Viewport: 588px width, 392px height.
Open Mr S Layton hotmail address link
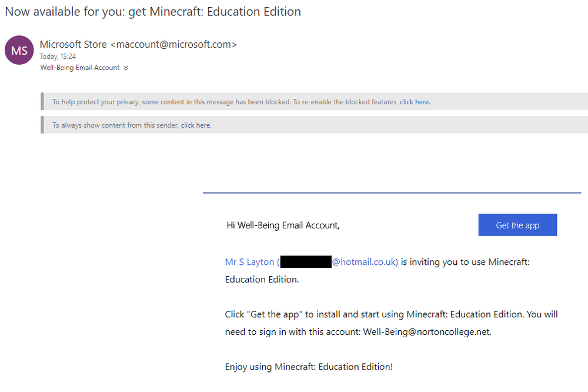(312, 262)
